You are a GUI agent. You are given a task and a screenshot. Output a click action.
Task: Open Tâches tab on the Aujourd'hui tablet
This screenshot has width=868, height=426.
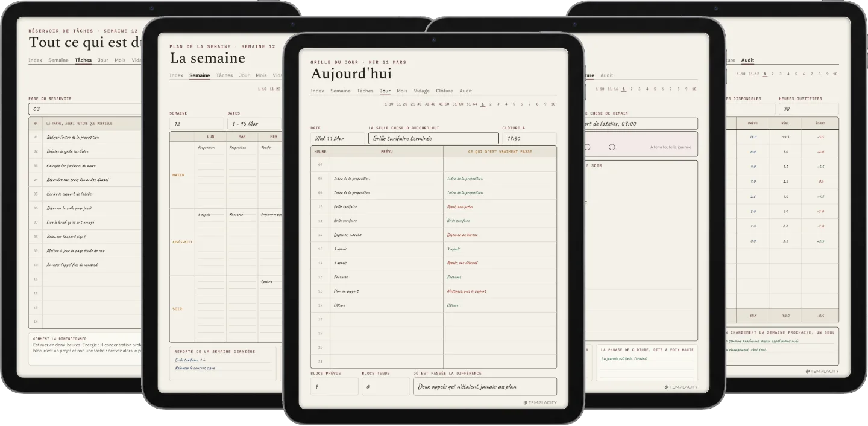365,91
